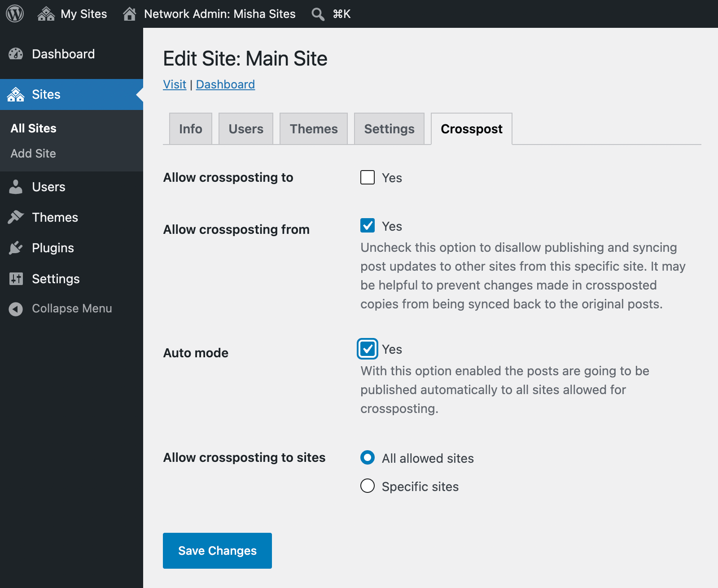This screenshot has height=588, width=718.
Task: Click the Sites icon in sidebar
Action: point(16,94)
